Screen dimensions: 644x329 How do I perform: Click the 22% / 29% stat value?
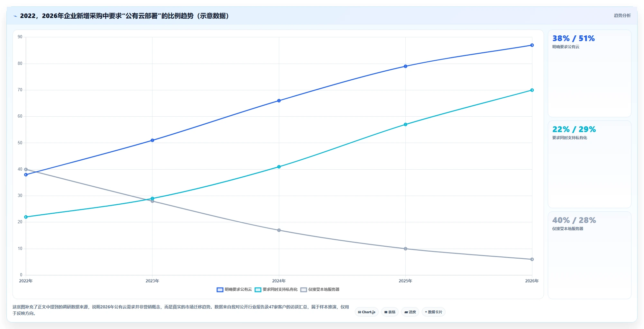pos(574,129)
